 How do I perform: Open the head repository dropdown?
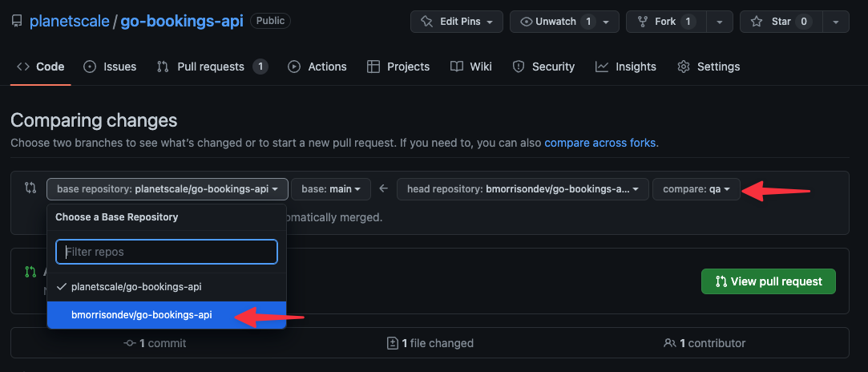click(x=523, y=188)
